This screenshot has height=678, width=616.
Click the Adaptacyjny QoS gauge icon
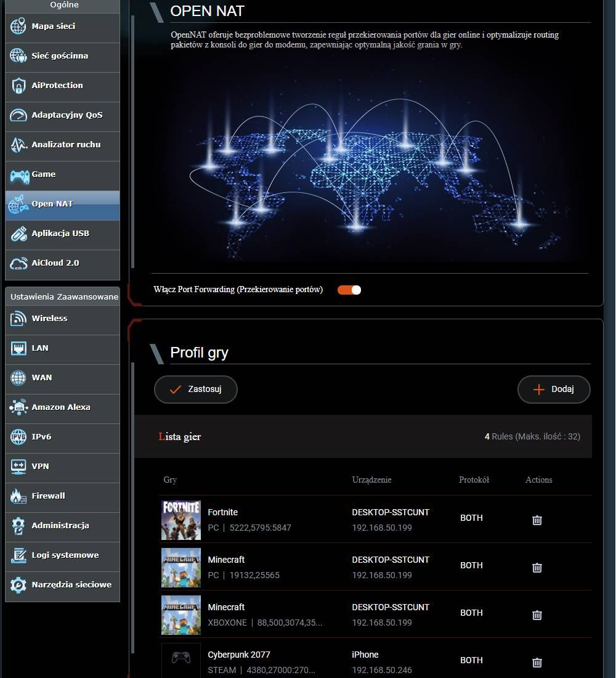click(x=18, y=115)
